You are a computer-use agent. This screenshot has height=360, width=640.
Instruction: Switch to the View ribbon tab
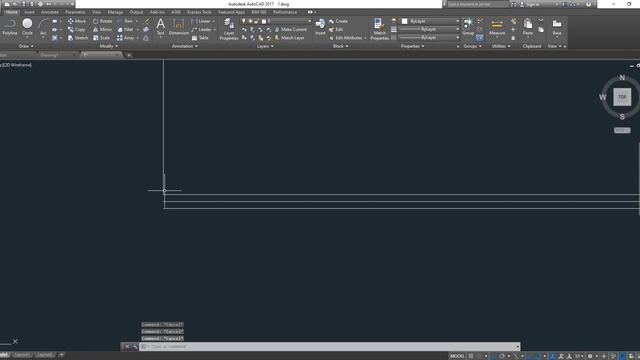click(x=96, y=12)
